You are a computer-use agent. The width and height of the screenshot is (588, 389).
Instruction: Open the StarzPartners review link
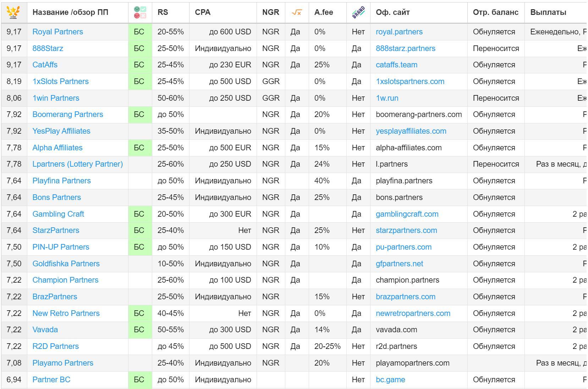tap(56, 230)
